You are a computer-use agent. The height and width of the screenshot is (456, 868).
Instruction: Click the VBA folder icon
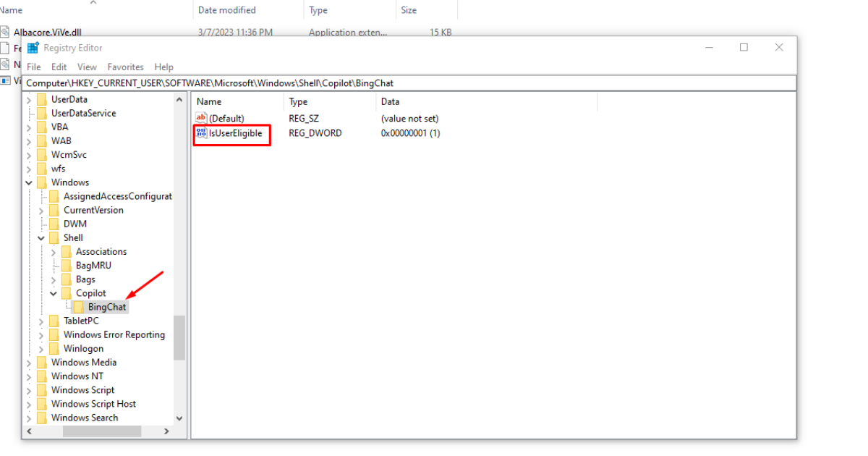[42, 127]
